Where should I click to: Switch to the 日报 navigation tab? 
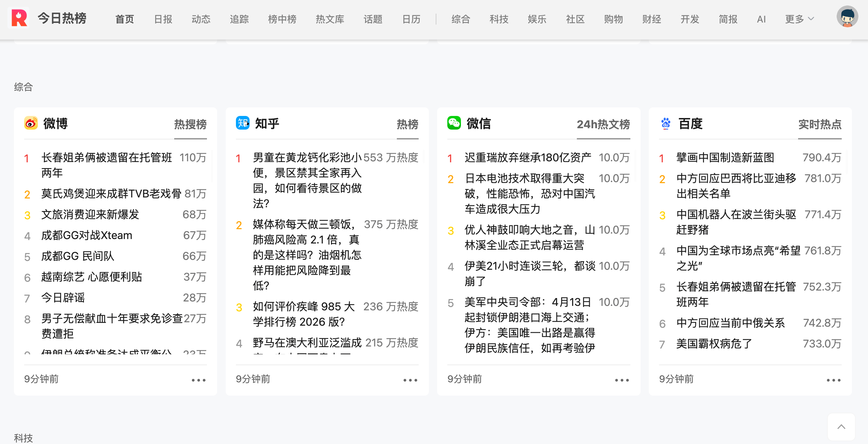click(163, 19)
